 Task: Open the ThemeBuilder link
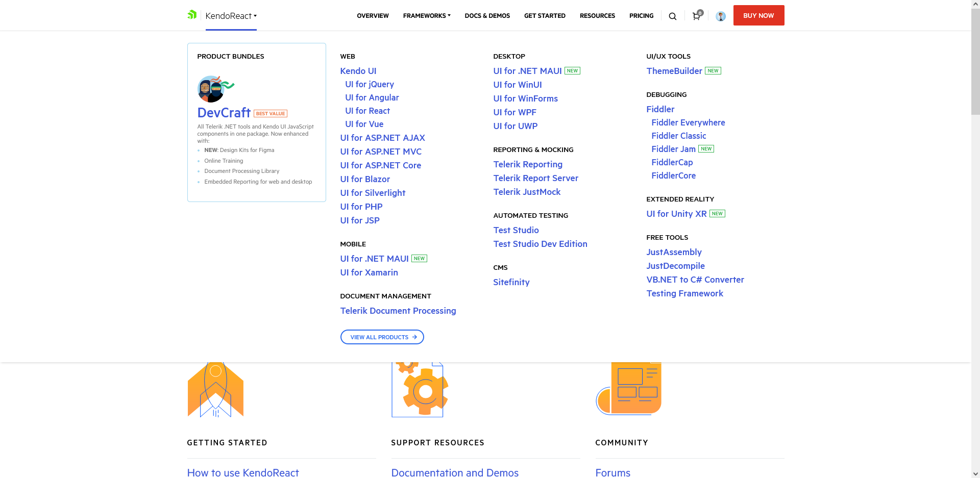coord(674,71)
